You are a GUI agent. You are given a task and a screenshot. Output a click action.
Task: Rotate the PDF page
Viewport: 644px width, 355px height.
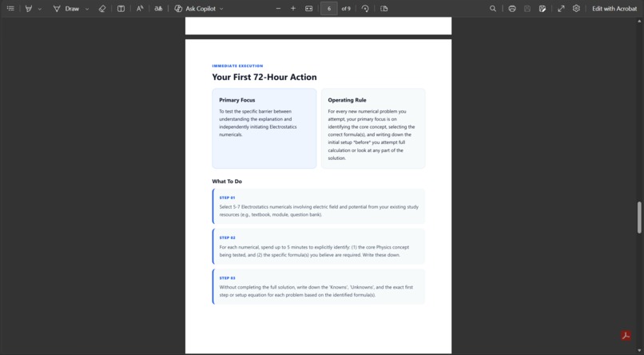click(365, 8)
